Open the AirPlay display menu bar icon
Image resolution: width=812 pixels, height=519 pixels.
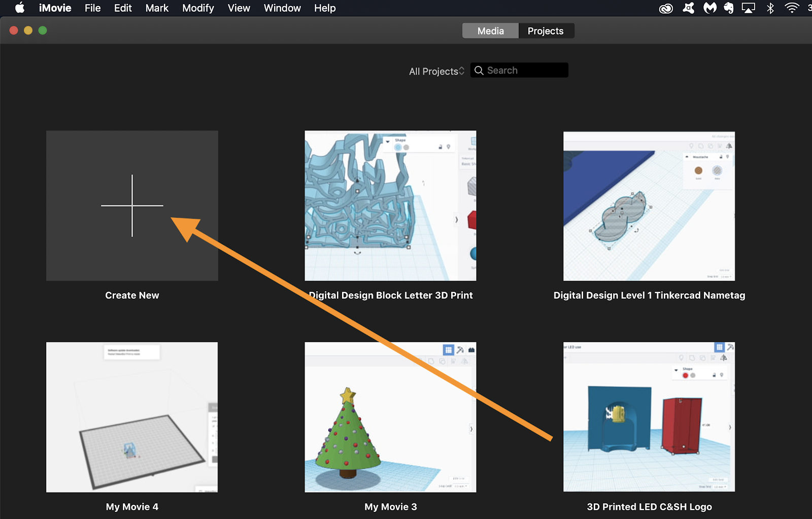coord(749,8)
